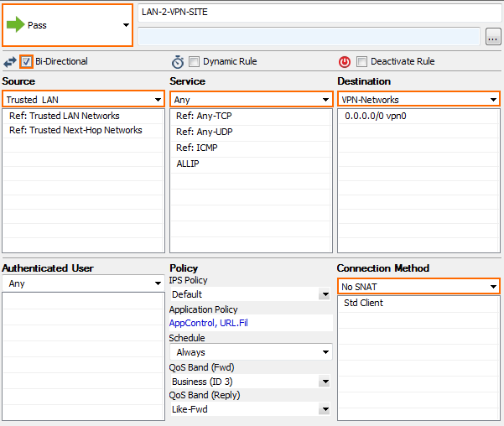Open the Schedule Always dropdown

click(251, 352)
